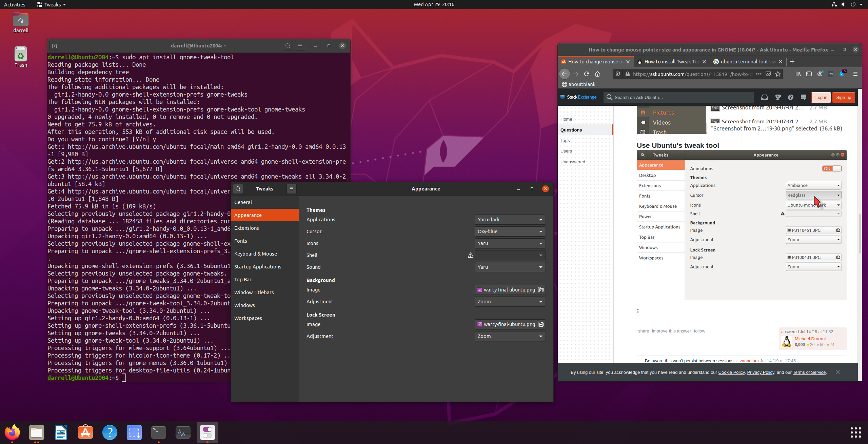Select Fonts in Tweaks sidebar

click(x=241, y=241)
